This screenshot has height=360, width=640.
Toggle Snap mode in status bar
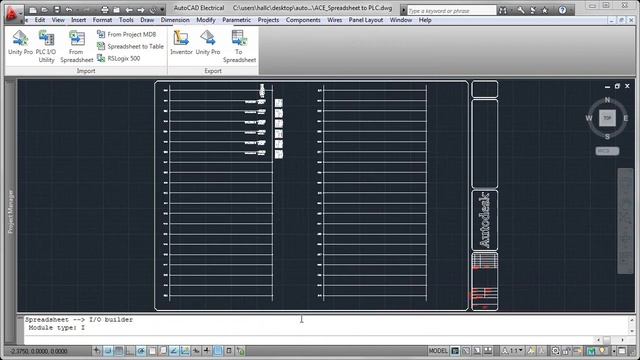click(x=108, y=351)
